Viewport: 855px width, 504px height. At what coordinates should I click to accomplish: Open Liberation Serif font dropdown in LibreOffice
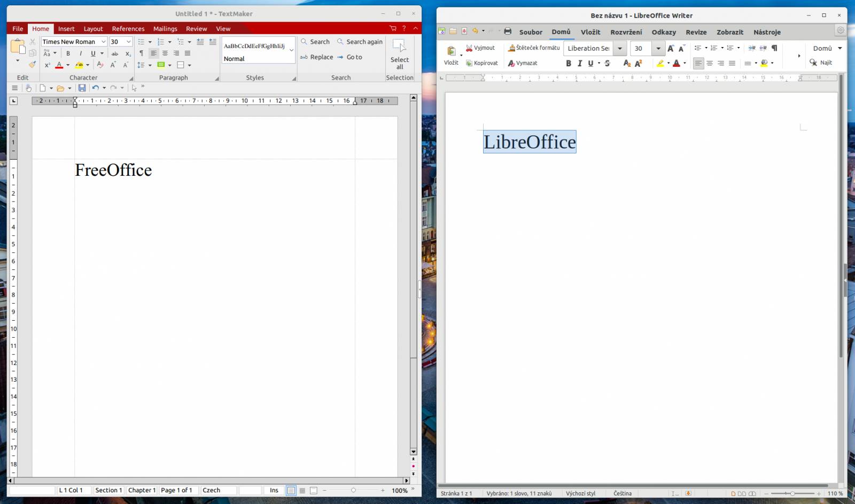[x=620, y=48]
